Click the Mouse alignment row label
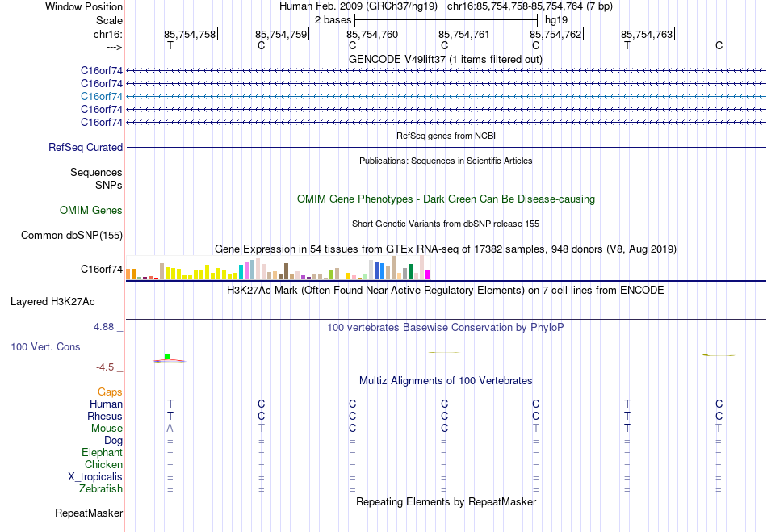 coord(107,429)
